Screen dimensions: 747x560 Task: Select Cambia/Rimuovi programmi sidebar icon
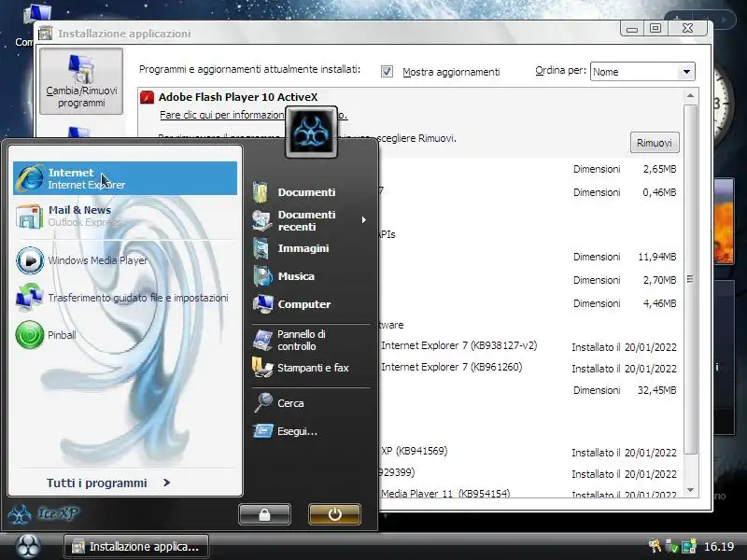click(81, 81)
